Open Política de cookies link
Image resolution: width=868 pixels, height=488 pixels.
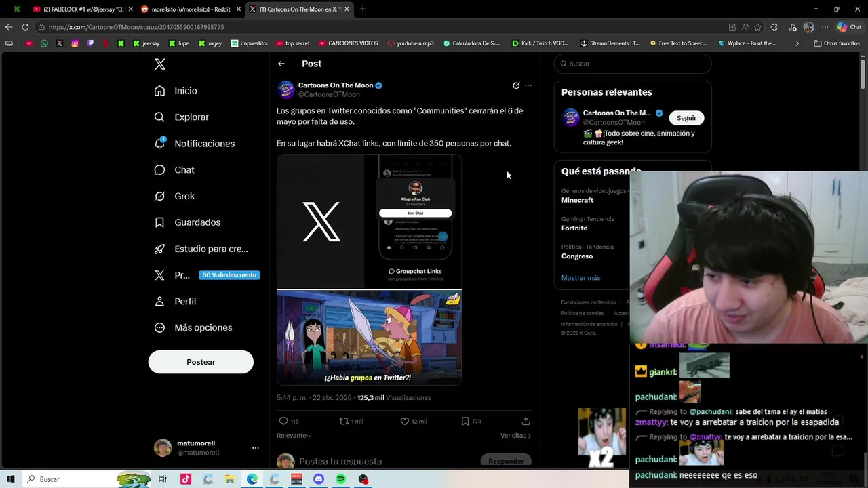(582, 313)
